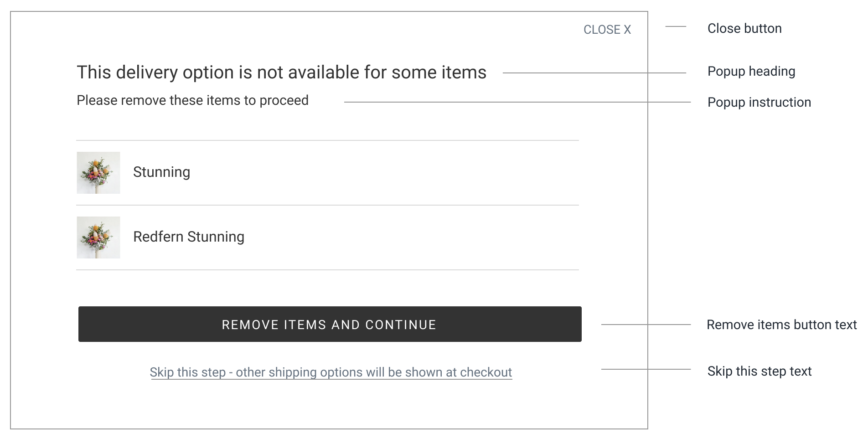The image size is (868, 444).
Task: Click the 'Close button' annotation label
Action: (x=744, y=28)
